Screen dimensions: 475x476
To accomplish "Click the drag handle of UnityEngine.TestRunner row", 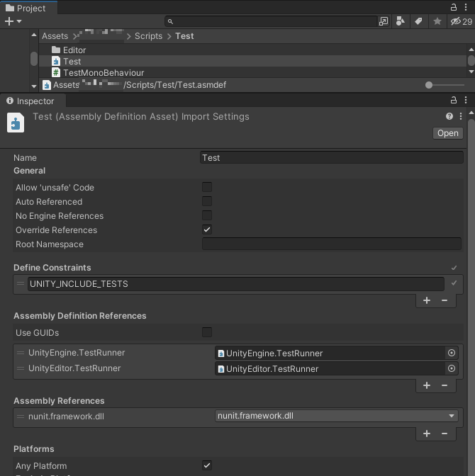I will tap(21, 353).
